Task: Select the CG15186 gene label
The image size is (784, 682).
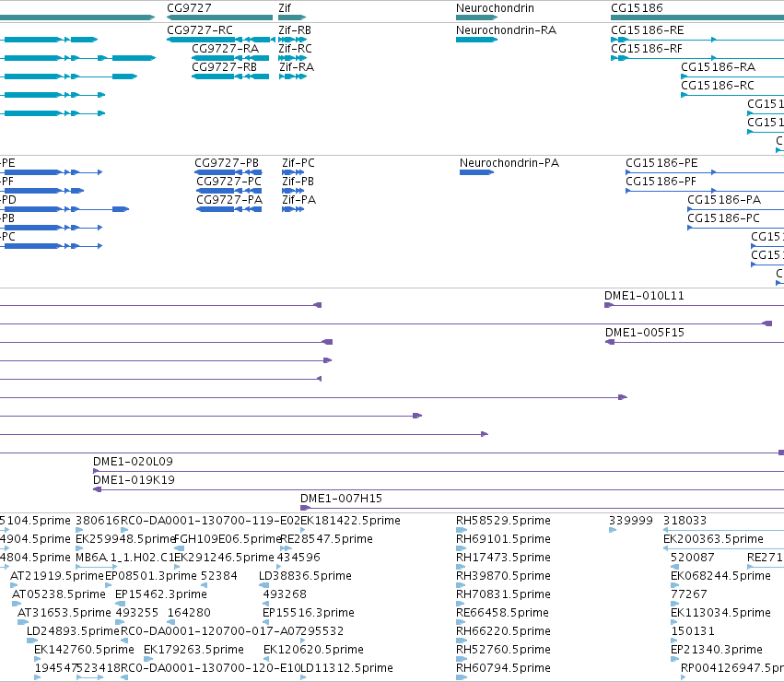Action: point(637,8)
